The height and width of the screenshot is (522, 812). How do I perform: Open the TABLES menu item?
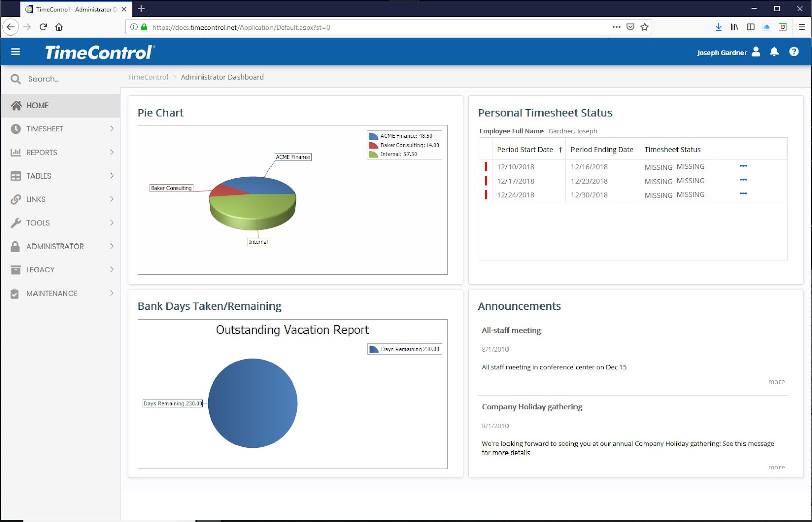click(60, 176)
